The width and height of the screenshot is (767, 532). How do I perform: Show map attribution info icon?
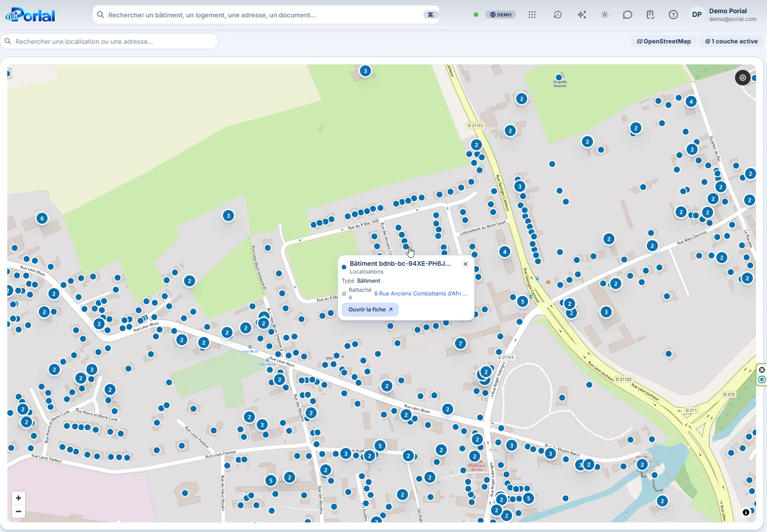746,512
